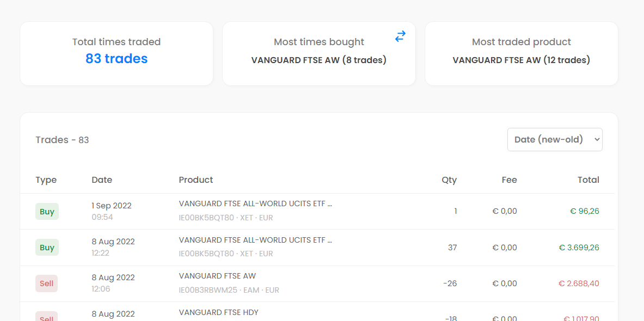Click the € 3.699,26 total amount
644x321 pixels.
579,248
